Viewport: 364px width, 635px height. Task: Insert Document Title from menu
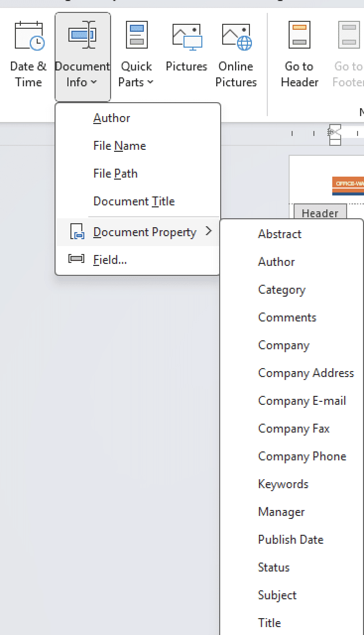coord(134,201)
